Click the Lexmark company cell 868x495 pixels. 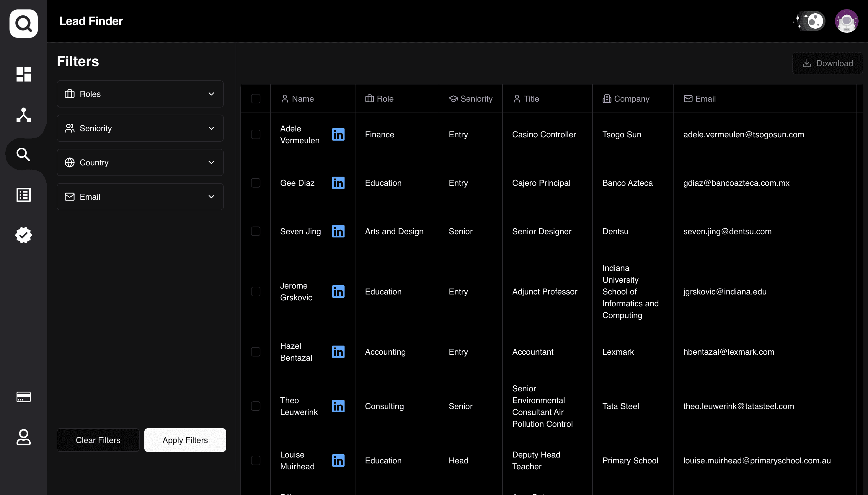pyautogui.click(x=618, y=351)
